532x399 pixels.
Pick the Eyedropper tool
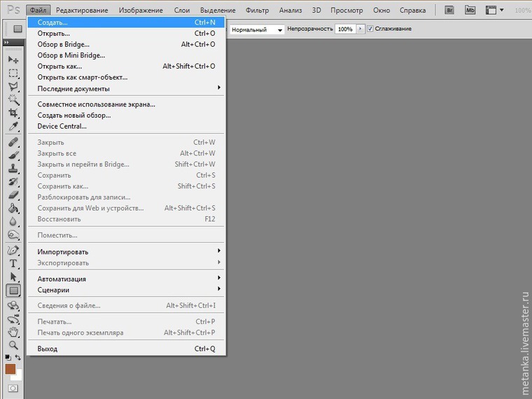(13, 126)
